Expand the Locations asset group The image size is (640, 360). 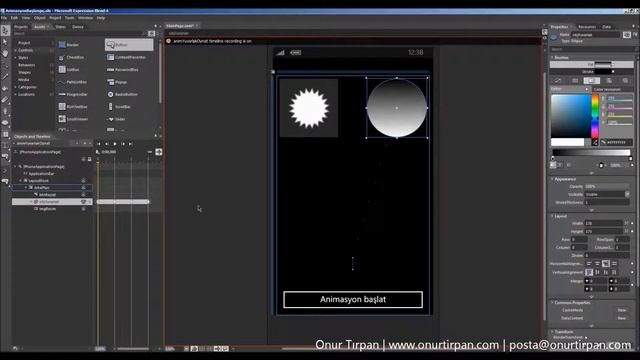(x=16, y=94)
